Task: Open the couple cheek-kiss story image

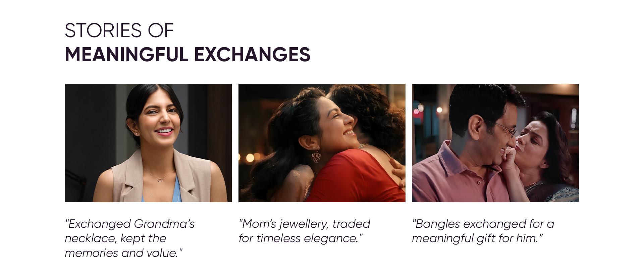Action: tap(495, 143)
